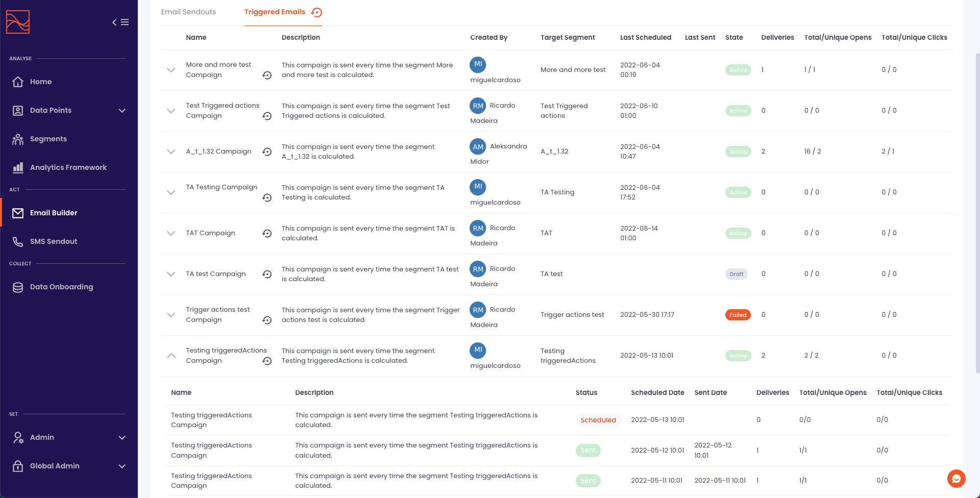Click "2022-05-11 10:01" sent date
Screen dimensions: 980x498
[720, 481]
